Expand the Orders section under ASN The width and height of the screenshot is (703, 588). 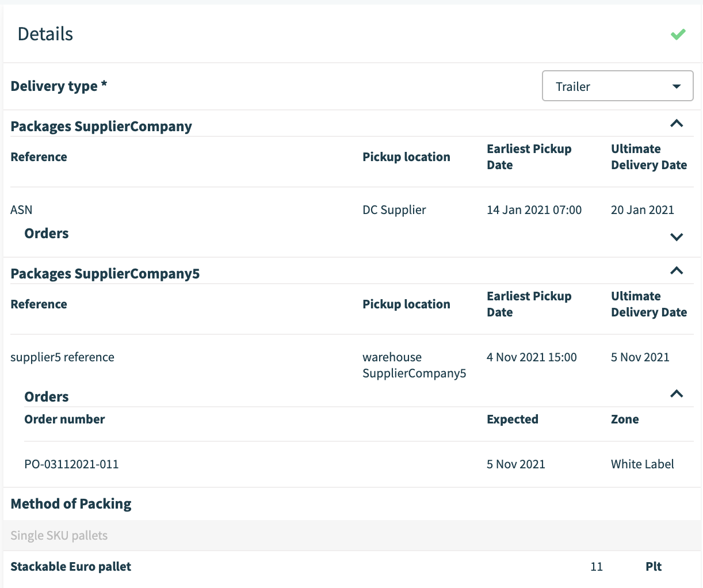click(x=677, y=236)
